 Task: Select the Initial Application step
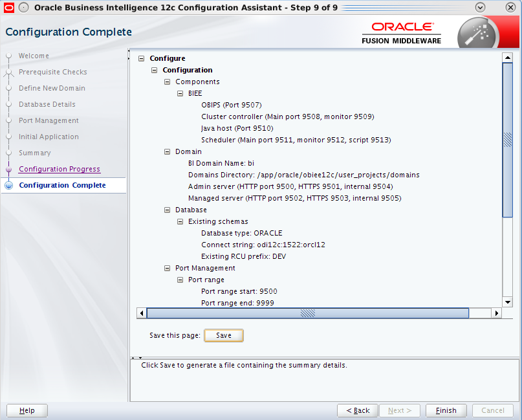point(49,137)
